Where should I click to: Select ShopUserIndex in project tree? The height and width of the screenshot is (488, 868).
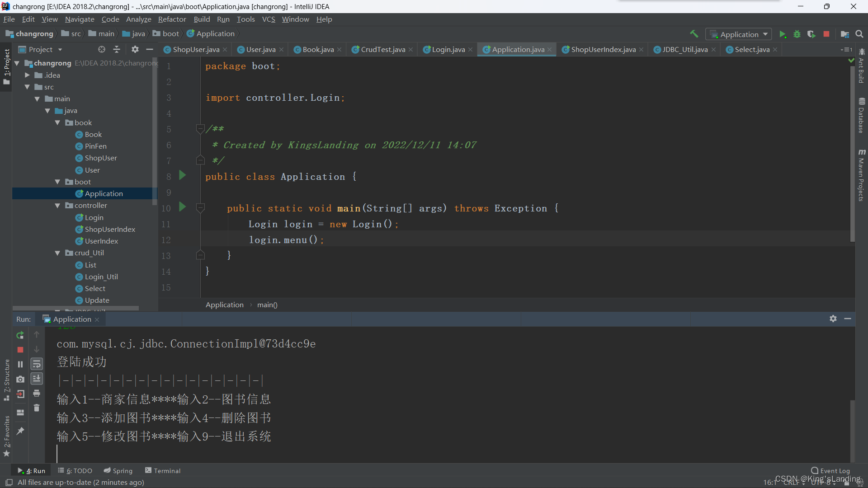[x=110, y=230]
